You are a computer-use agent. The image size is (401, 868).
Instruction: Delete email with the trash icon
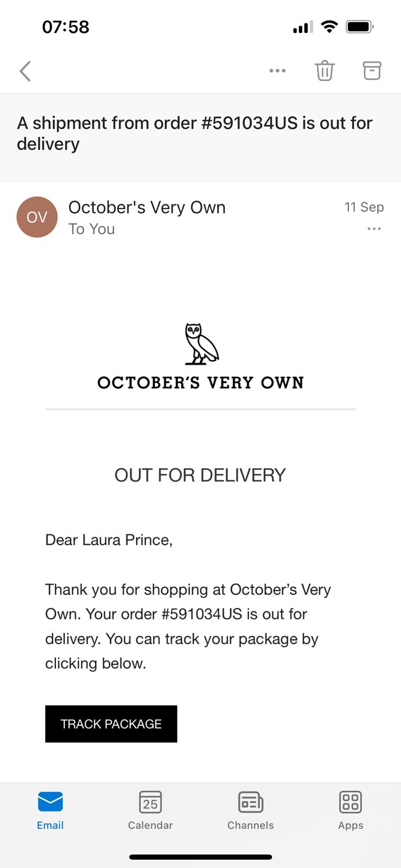click(324, 71)
